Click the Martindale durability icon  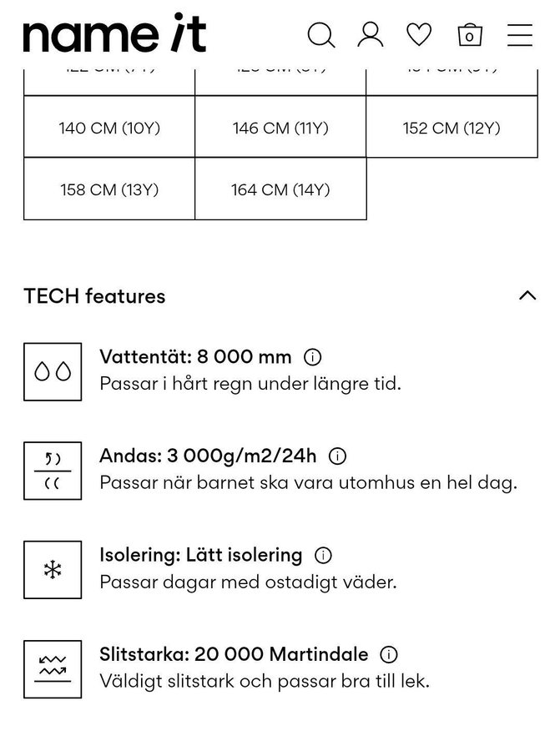pyautogui.click(x=53, y=669)
